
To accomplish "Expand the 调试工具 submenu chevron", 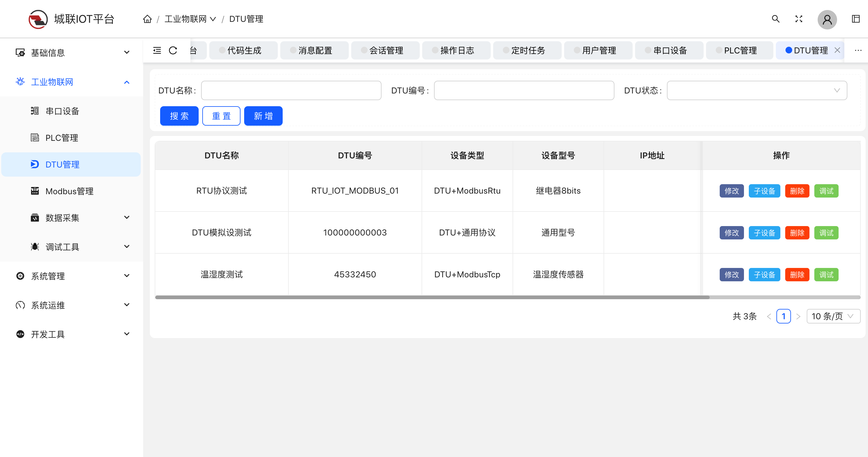I will (x=127, y=247).
